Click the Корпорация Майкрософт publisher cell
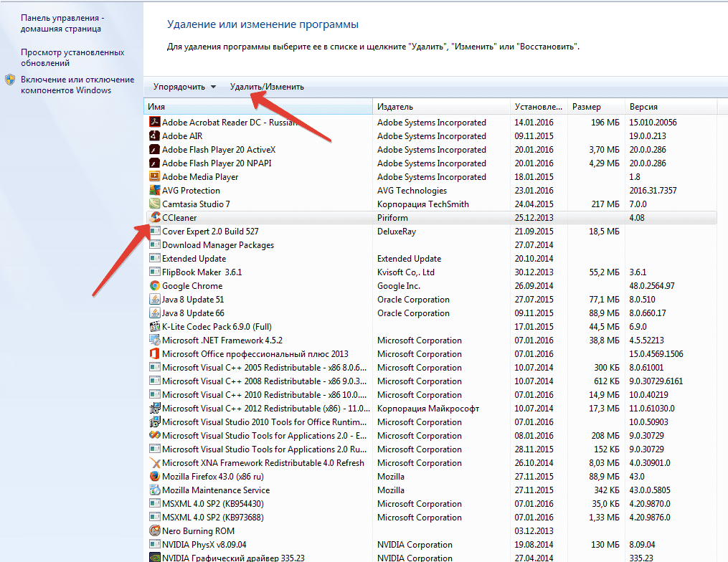 [x=428, y=409]
